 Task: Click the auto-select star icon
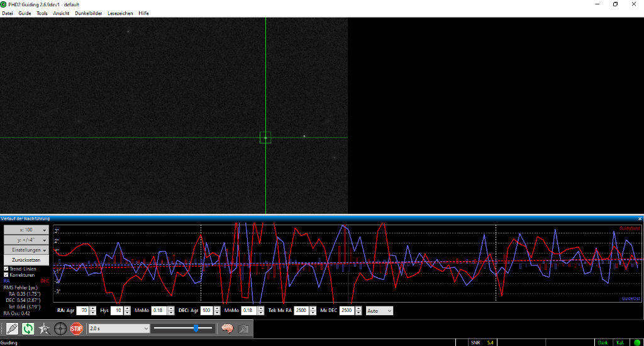point(44,328)
